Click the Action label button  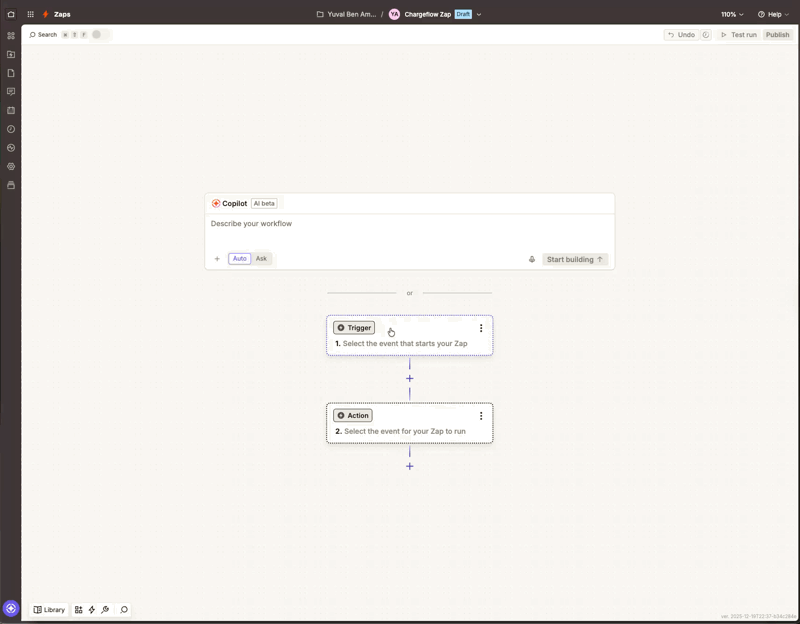click(x=353, y=415)
